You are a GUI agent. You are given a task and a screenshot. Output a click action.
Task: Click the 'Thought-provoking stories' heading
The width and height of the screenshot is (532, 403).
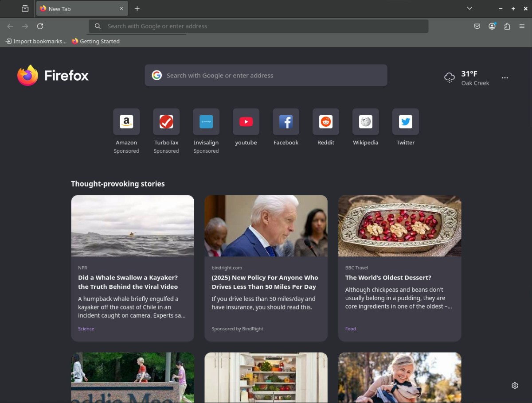tap(118, 184)
